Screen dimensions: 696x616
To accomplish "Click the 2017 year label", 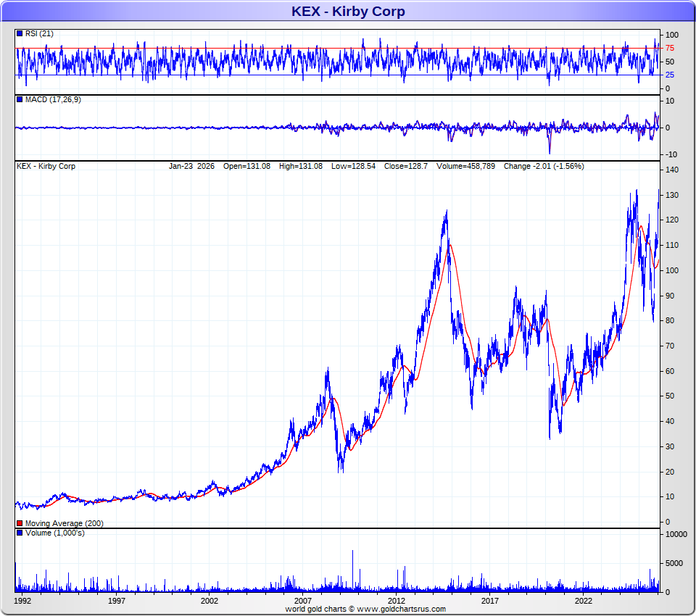I will pos(490,601).
